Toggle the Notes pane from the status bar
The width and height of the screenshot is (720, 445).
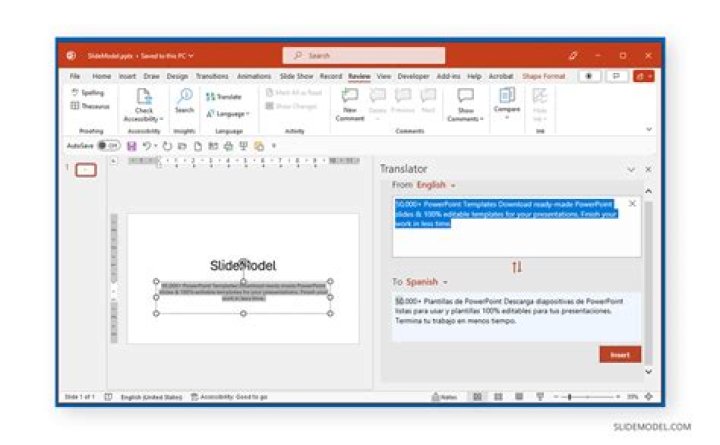click(444, 397)
